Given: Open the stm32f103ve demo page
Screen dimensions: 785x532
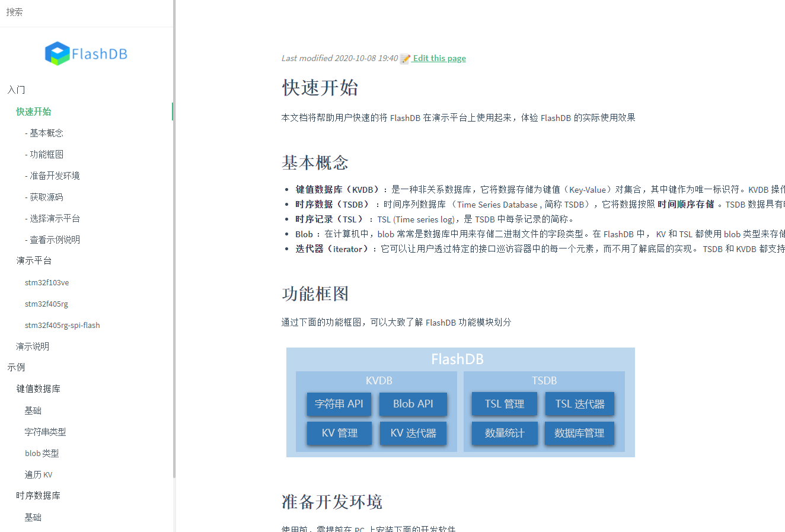Looking at the screenshot, I should click(47, 282).
